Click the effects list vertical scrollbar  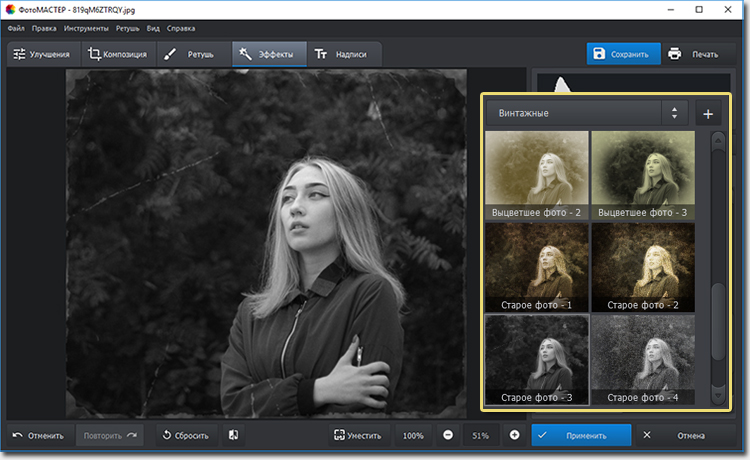(716, 320)
